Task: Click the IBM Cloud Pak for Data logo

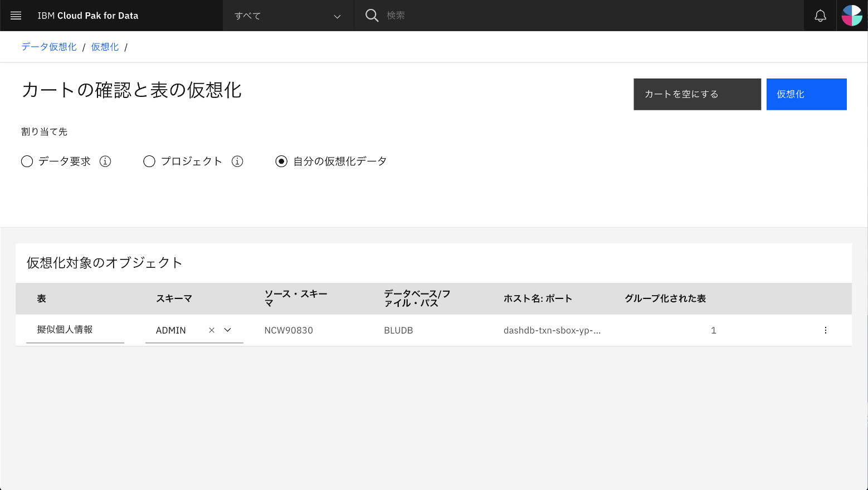Action: 87,15
